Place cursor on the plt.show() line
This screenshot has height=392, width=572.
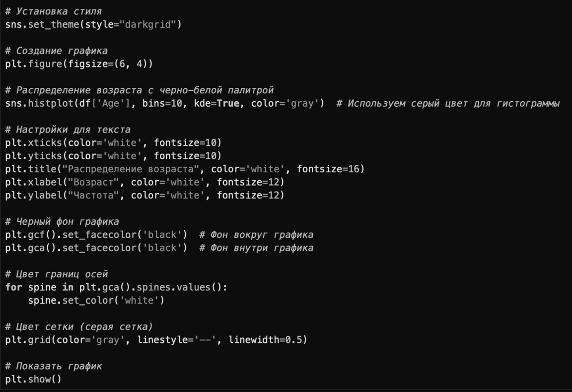tap(33, 380)
